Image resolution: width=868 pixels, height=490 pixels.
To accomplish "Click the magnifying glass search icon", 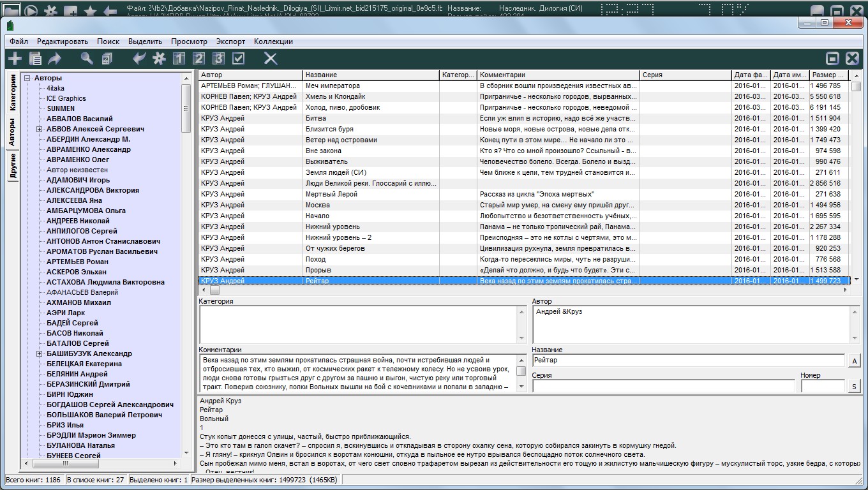I will (87, 59).
